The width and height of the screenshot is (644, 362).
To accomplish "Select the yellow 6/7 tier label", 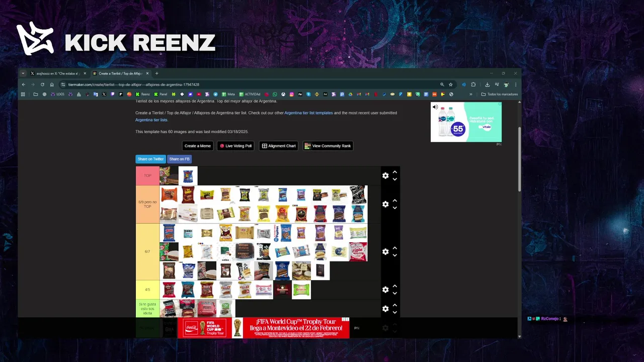I will click(147, 251).
